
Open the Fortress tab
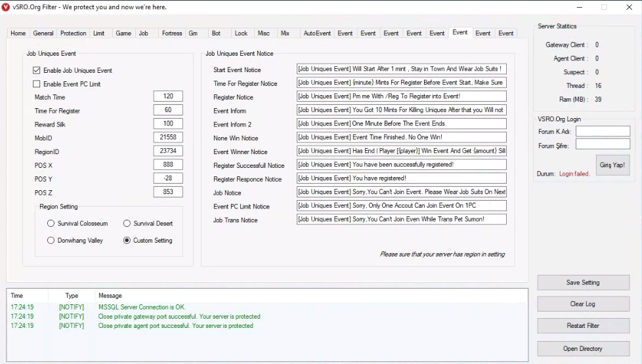point(172,33)
